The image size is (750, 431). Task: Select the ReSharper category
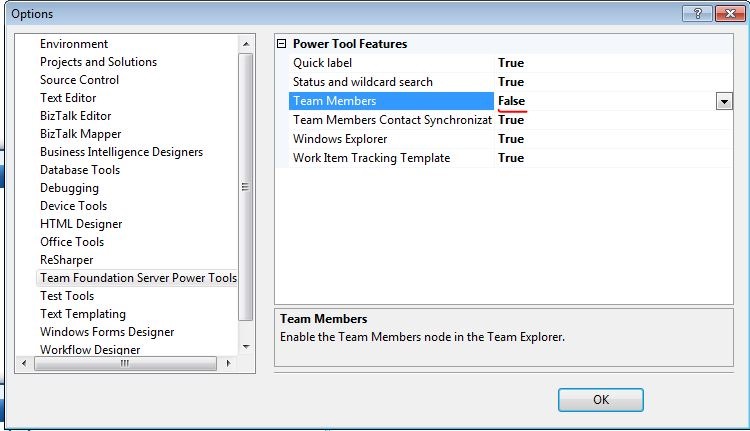pyautogui.click(x=66, y=260)
